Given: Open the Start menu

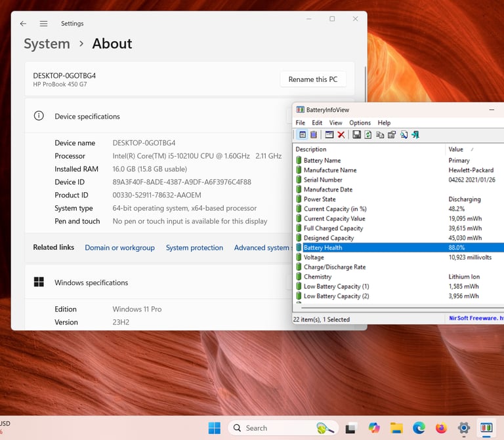Looking at the screenshot, I should [215, 428].
